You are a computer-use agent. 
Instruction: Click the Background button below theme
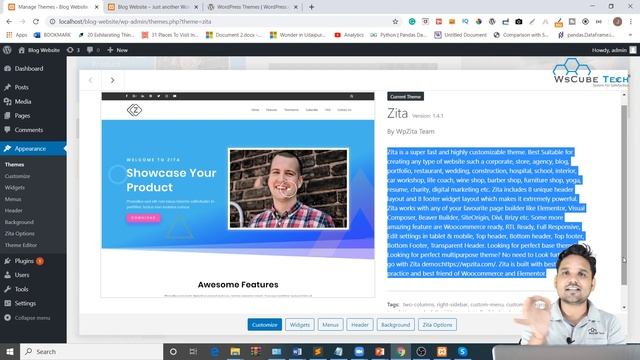[396, 324]
